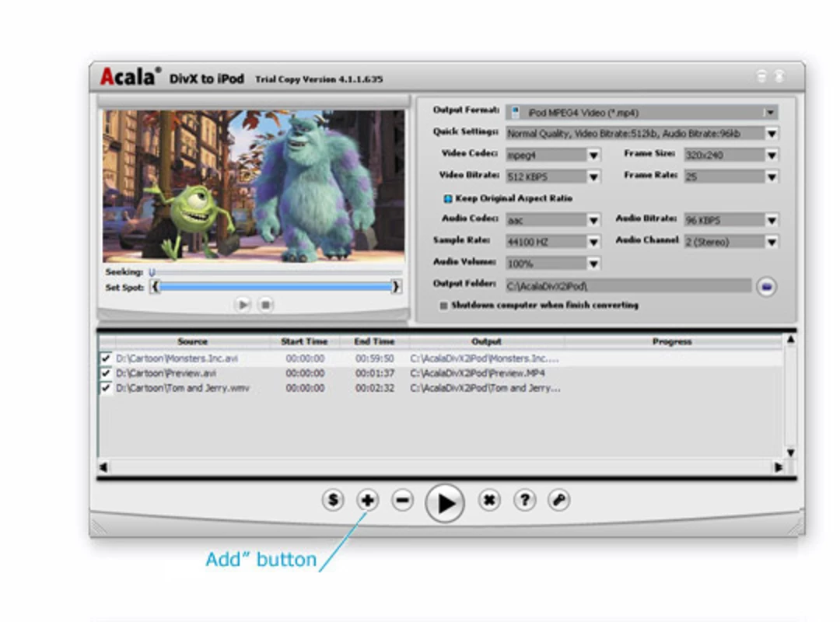Uncheck the Tom and Jerry.wmv file

pos(106,388)
